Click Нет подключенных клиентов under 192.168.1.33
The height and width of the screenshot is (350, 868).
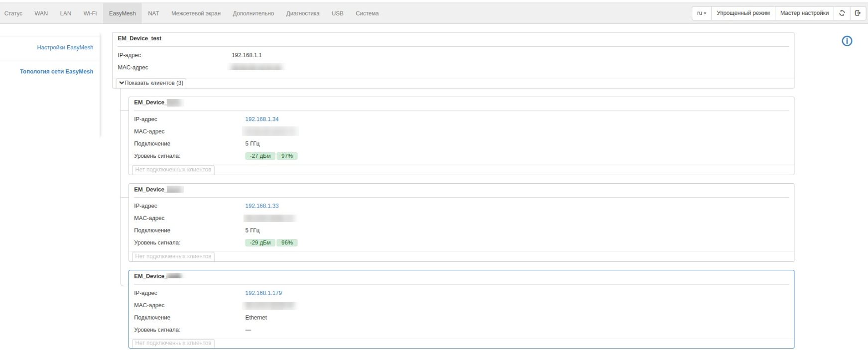[x=173, y=256]
